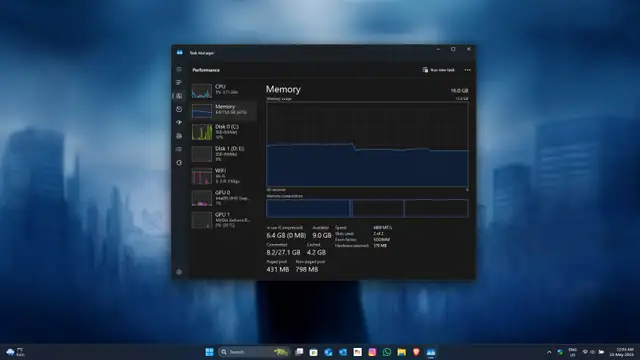Click the 6.4 GB (0 MB) in-use value
Screen dimensions: 640x360
286,235
